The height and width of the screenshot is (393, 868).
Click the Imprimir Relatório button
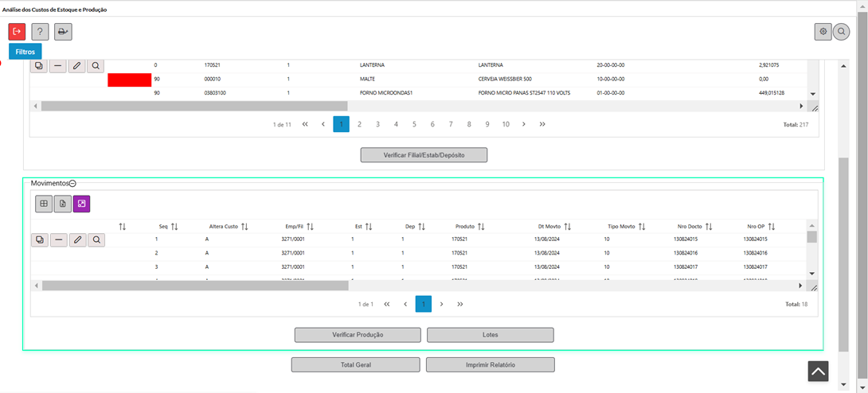click(490, 364)
